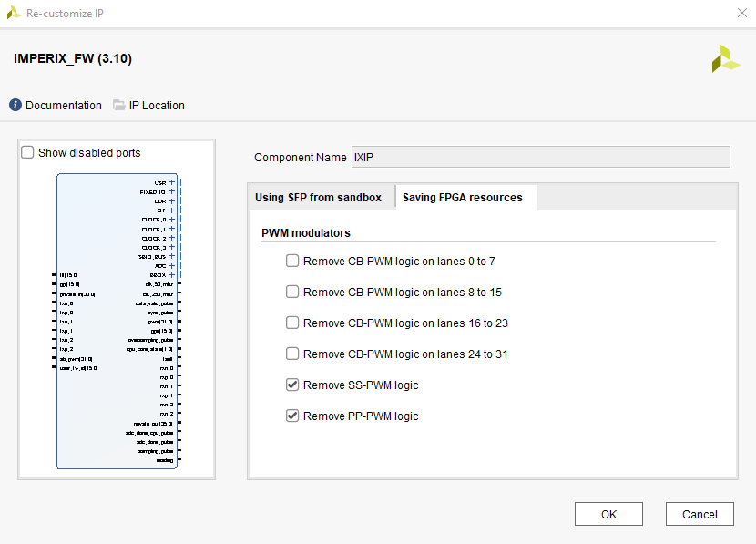Image resolution: width=756 pixels, height=544 pixels.
Task: Expand the ADC interface plus
Action: click(171, 265)
